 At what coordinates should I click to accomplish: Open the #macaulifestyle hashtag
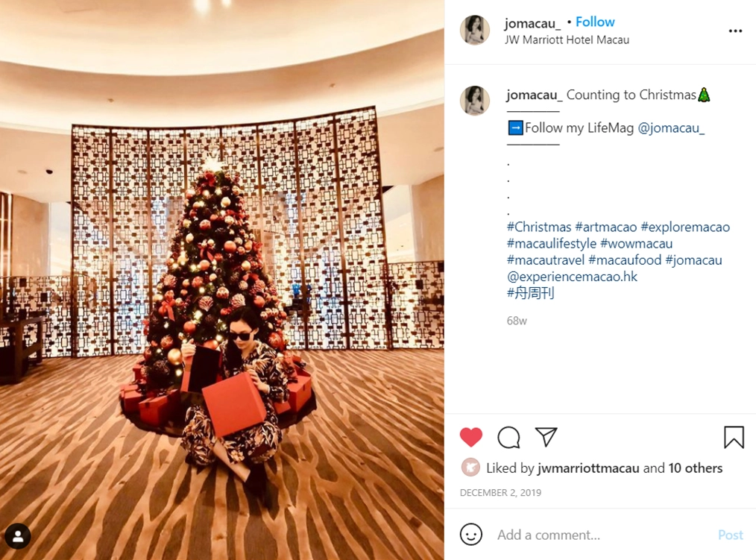(552, 244)
